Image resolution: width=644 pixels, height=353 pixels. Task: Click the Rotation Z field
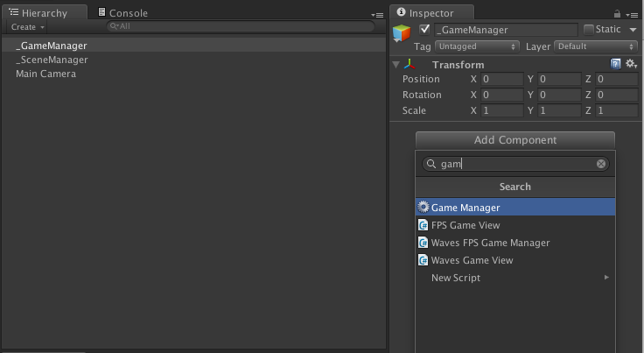coord(617,95)
